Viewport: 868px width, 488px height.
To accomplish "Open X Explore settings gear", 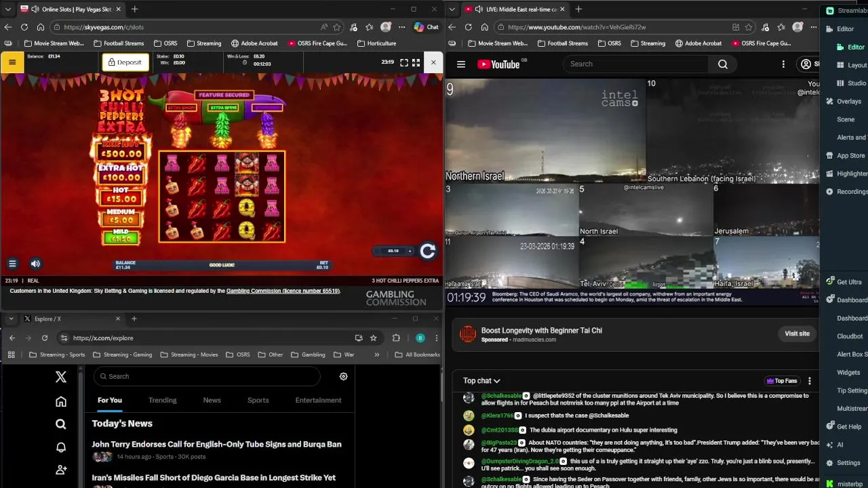I will pyautogui.click(x=343, y=376).
